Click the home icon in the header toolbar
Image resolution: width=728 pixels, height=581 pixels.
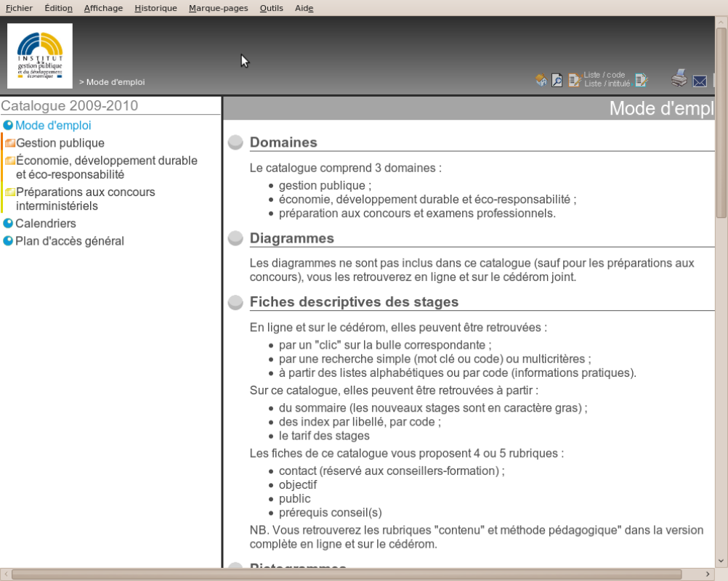(x=541, y=80)
